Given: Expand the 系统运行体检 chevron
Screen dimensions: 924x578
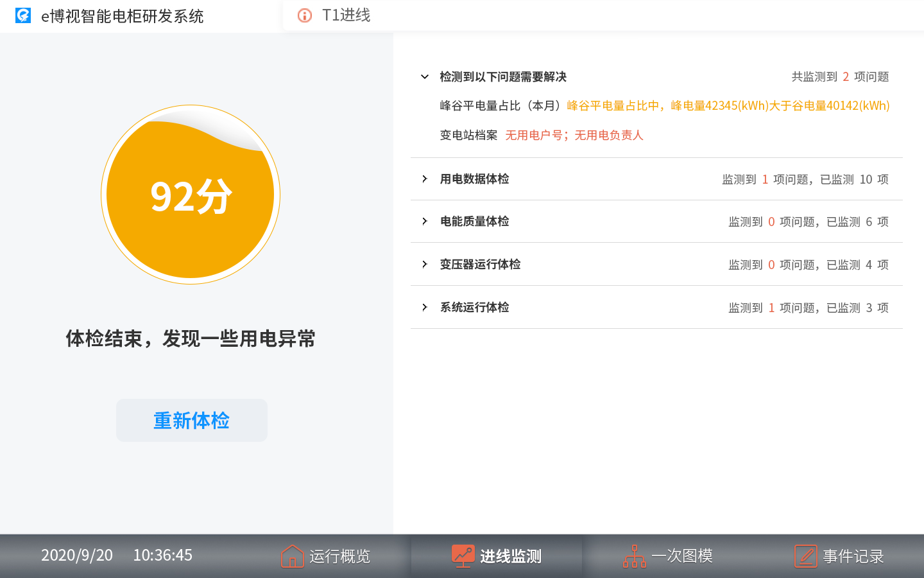Looking at the screenshot, I should point(425,308).
